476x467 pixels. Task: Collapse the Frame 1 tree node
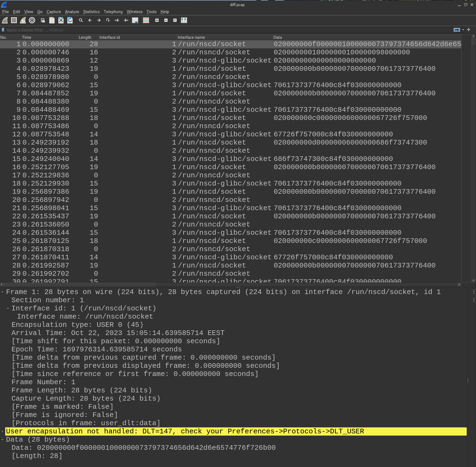click(2, 292)
